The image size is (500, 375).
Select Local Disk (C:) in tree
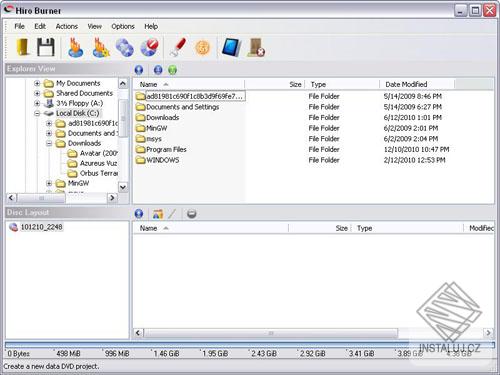tap(77, 113)
